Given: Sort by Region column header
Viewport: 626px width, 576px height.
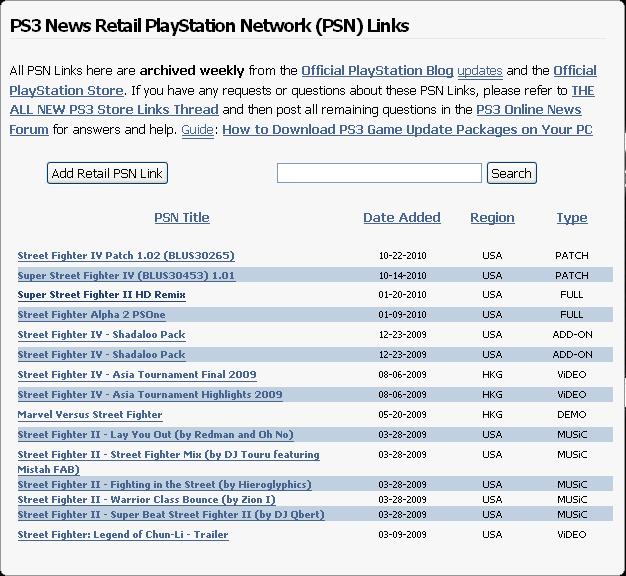Looking at the screenshot, I should coord(492,218).
